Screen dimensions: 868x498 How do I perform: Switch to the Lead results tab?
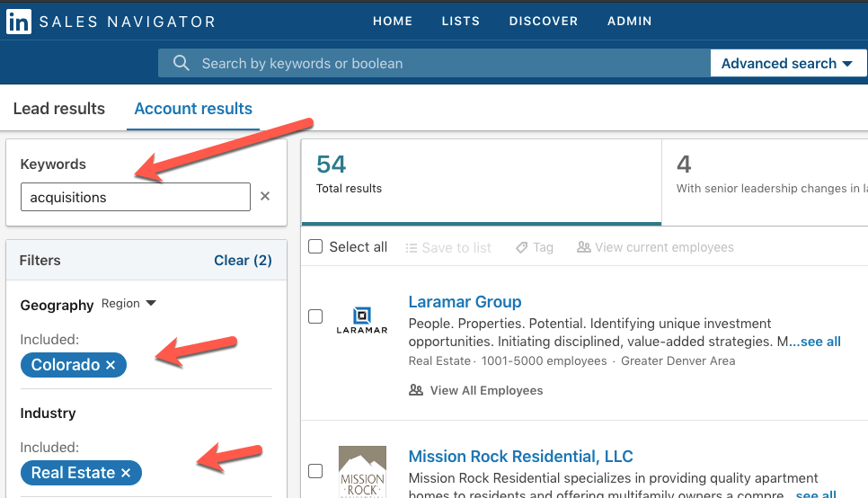click(59, 109)
